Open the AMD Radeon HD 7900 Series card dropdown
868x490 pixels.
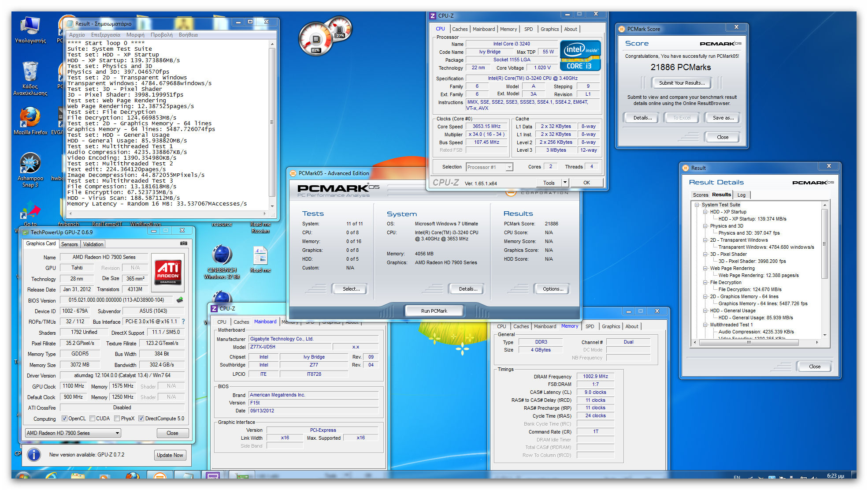[x=73, y=433]
